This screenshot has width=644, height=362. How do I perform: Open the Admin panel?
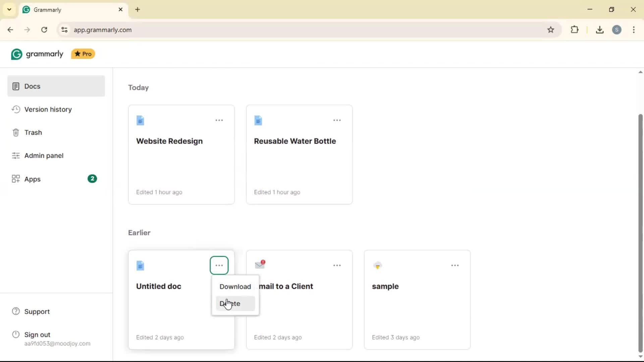coord(44,156)
